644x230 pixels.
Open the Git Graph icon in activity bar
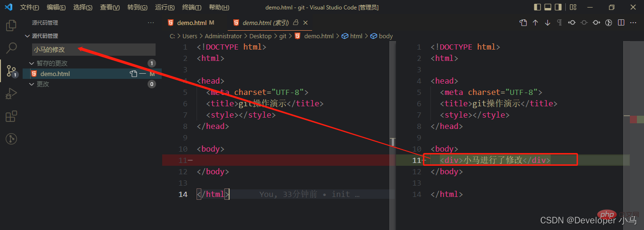point(11,139)
